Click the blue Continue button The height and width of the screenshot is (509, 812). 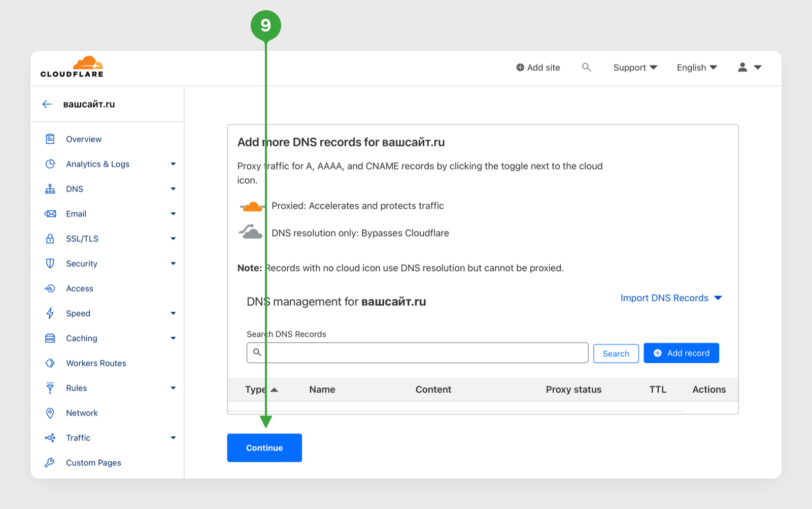coord(264,448)
